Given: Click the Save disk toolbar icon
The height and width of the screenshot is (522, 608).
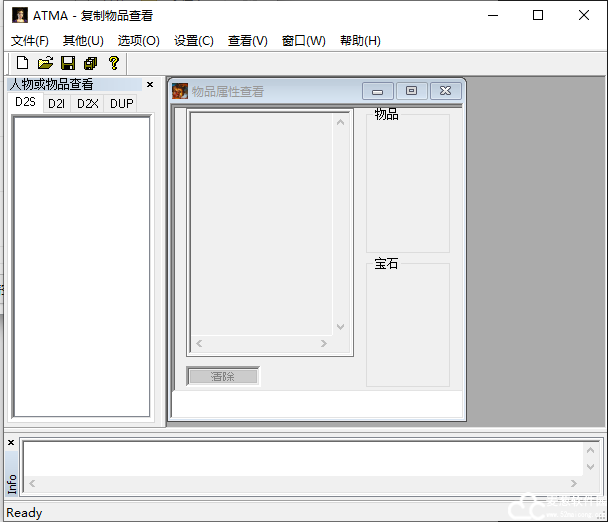Looking at the screenshot, I should [x=68, y=63].
